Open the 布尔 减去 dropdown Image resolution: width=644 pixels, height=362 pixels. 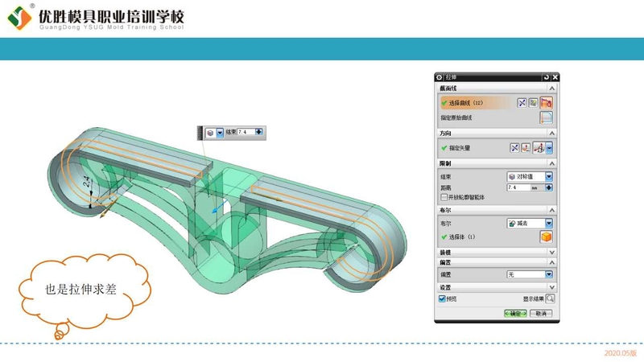click(550, 224)
